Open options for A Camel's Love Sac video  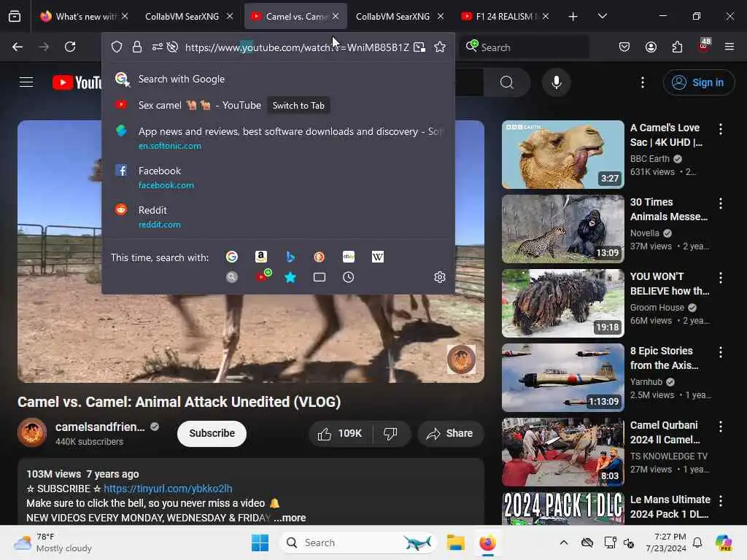(720, 128)
